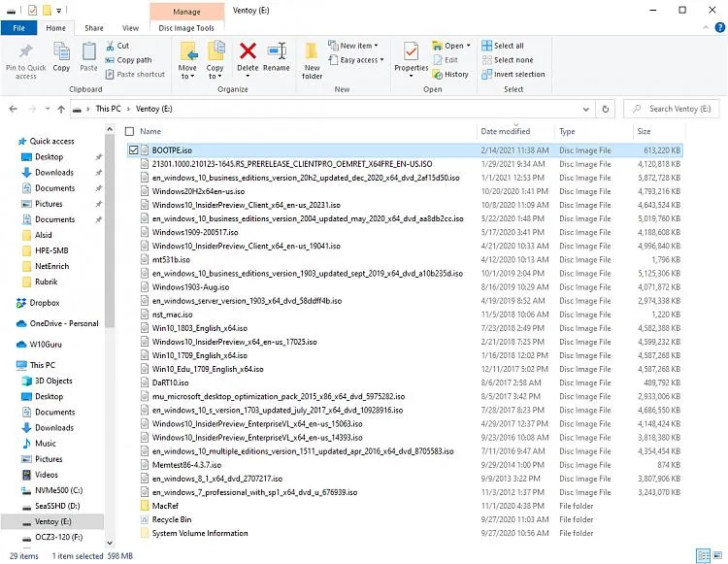
Task: Collapse the ribbon with the chevron
Action: coord(706,28)
